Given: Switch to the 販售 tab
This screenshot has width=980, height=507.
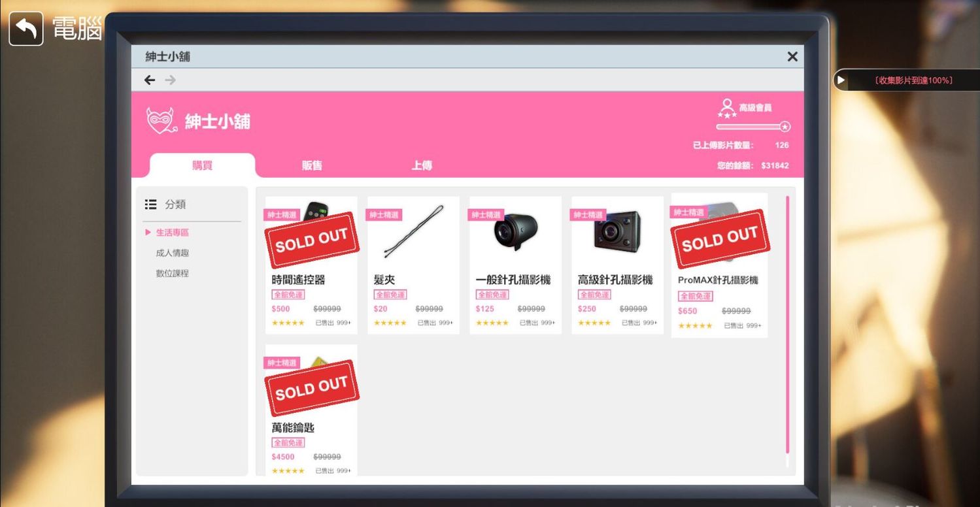Looking at the screenshot, I should coord(312,165).
